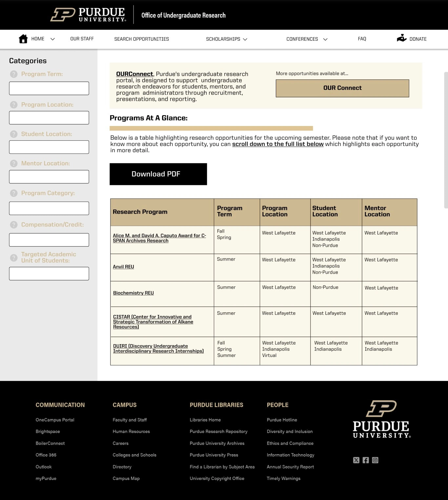Open the CISTAR program link
Screen dimensions: 448x500
pos(153,322)
